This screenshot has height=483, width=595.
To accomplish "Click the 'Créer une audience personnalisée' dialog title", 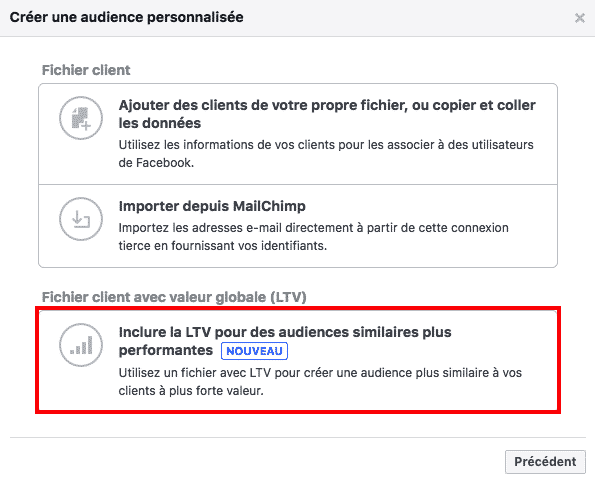I will 126,17.
